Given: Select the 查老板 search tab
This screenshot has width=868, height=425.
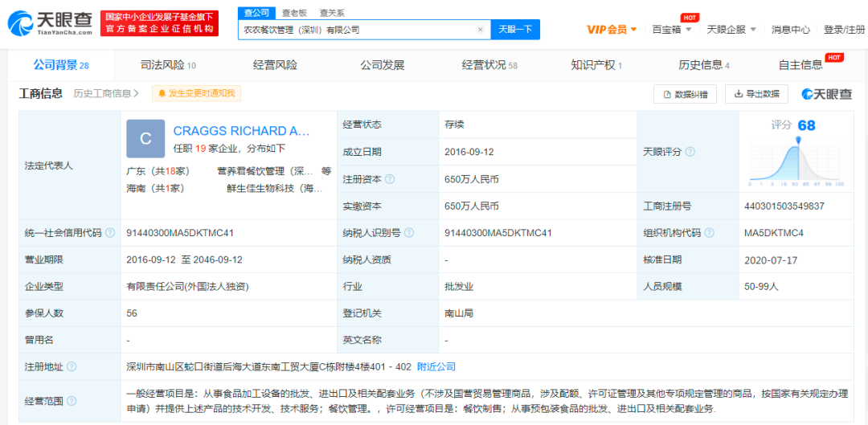Looking at the screenshot, I should (293, 12).
